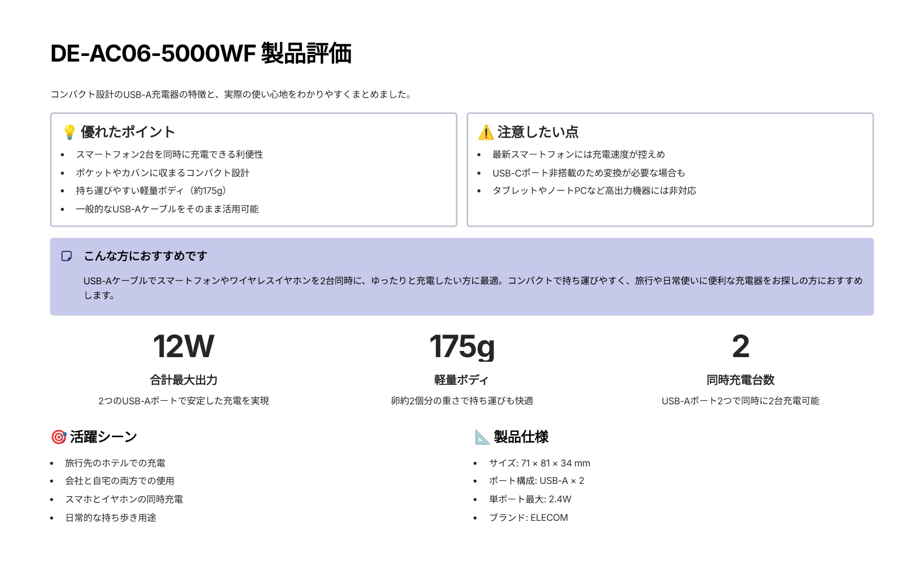Image resolution: width=924 pixels, height=567 pixels.
Task: Click the triangle ruler icon beside 製品仕様
Action: pyautogui.click(x=482, y=437)
